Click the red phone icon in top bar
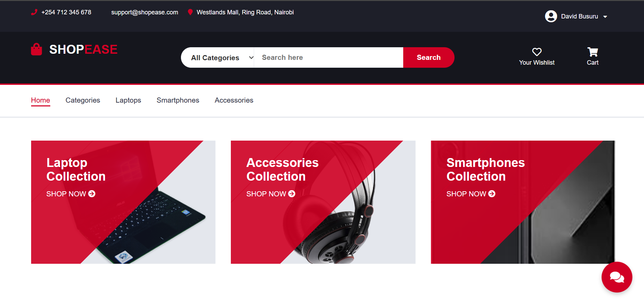The height and width of the screenshot is (299, 644). (34, 12)
